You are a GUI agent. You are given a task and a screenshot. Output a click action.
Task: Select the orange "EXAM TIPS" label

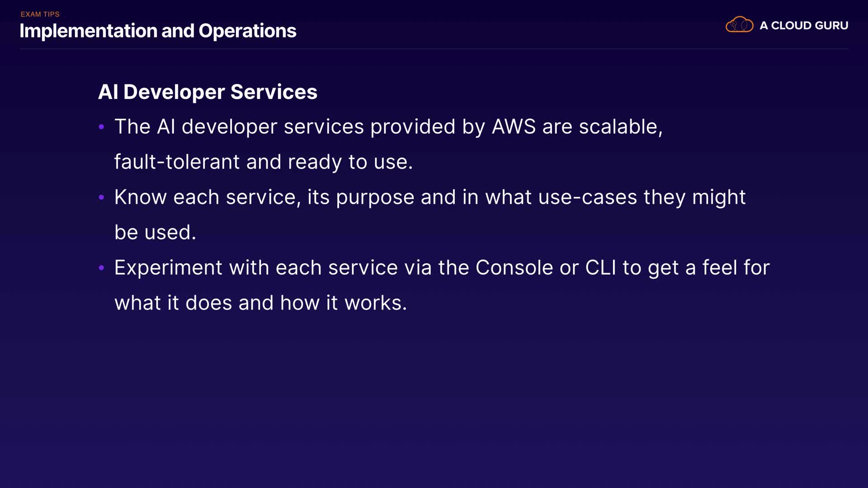tap(40, 14)
